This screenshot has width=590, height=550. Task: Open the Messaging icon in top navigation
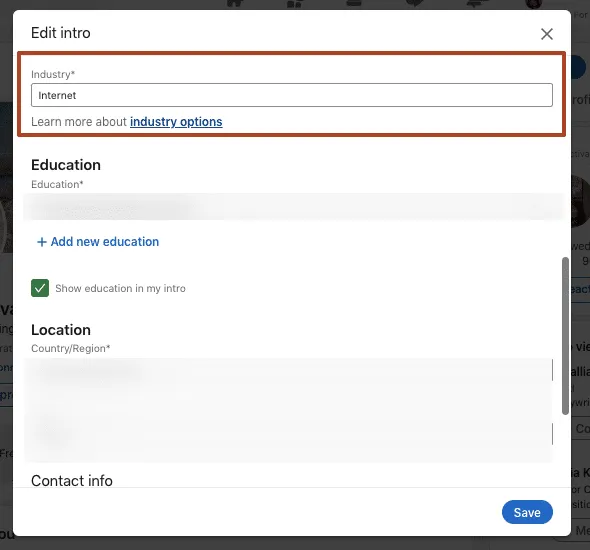point(415,4)
